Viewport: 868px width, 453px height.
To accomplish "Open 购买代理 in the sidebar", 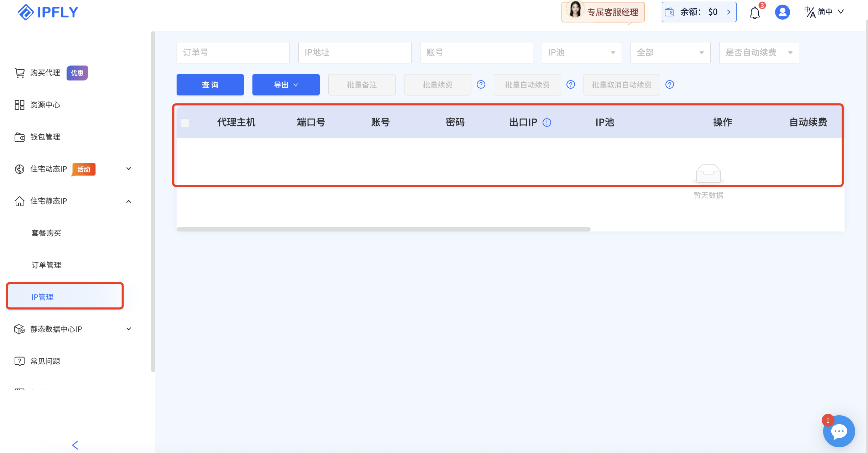I will click(45, 73).
